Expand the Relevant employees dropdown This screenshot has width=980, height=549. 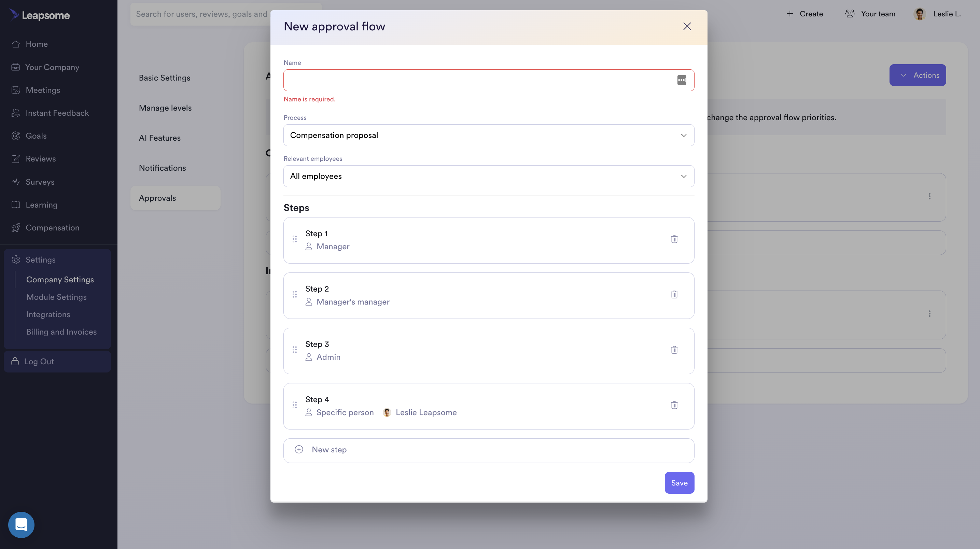(489, 176)
